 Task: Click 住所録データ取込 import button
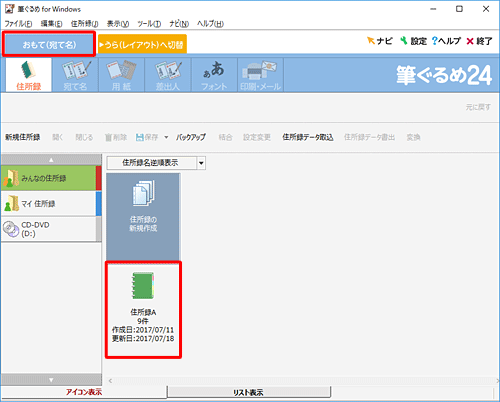(308, 137)
